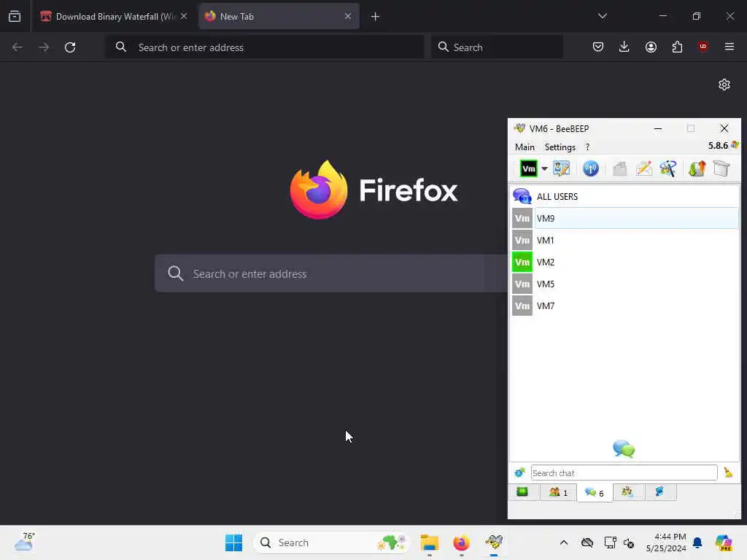Click the large chat bubbles icon above the search field
This screenshot has width=747, height=560.
click(x=624, y=448)
